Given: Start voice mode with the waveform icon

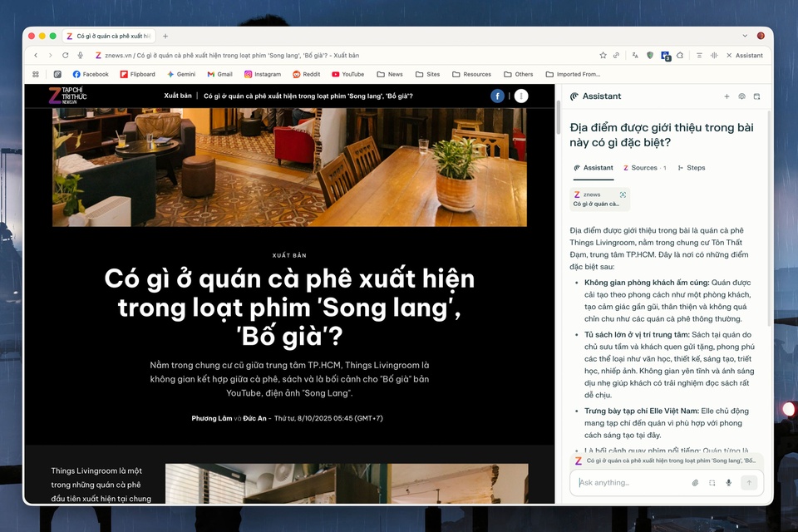Looking at the screenshot, I should [x=714, y=55].
